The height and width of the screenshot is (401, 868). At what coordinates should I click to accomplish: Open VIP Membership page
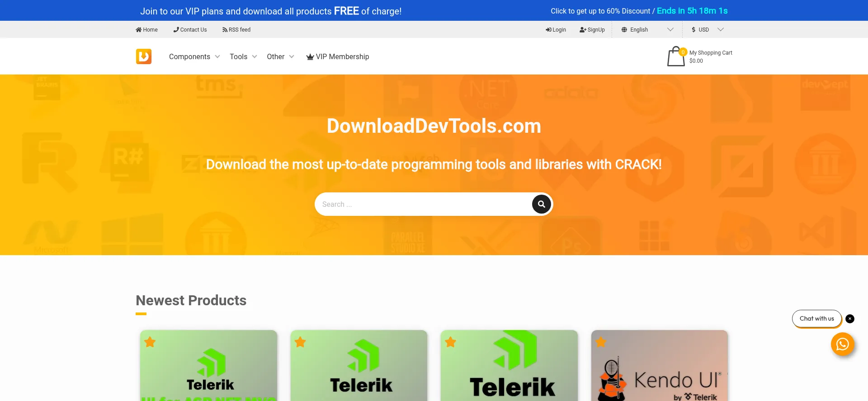(338, 57)
